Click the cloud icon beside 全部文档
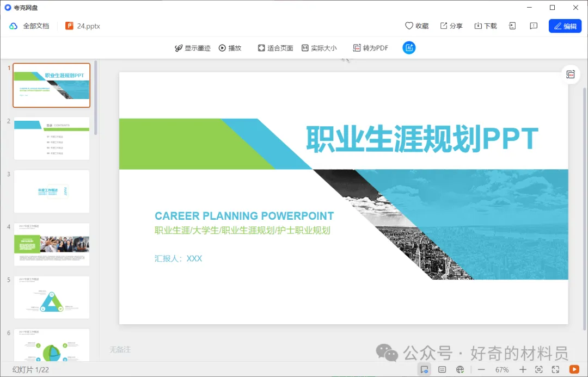Viewport: 588px width, 377px height. [14, 26]
